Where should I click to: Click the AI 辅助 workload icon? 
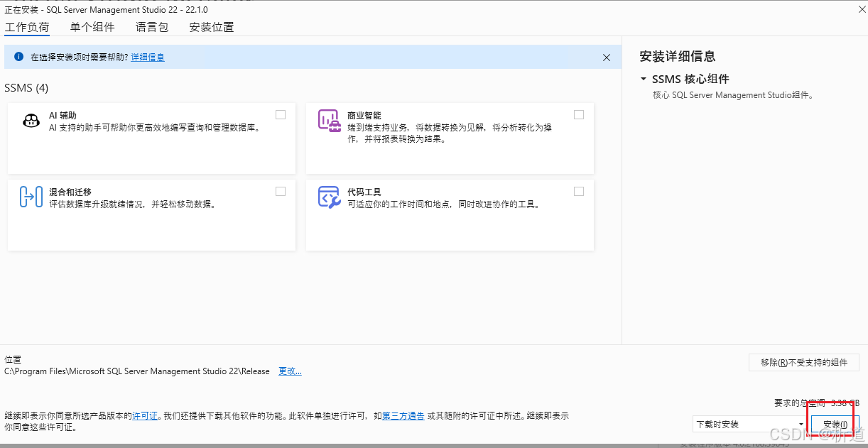point(31,121)
